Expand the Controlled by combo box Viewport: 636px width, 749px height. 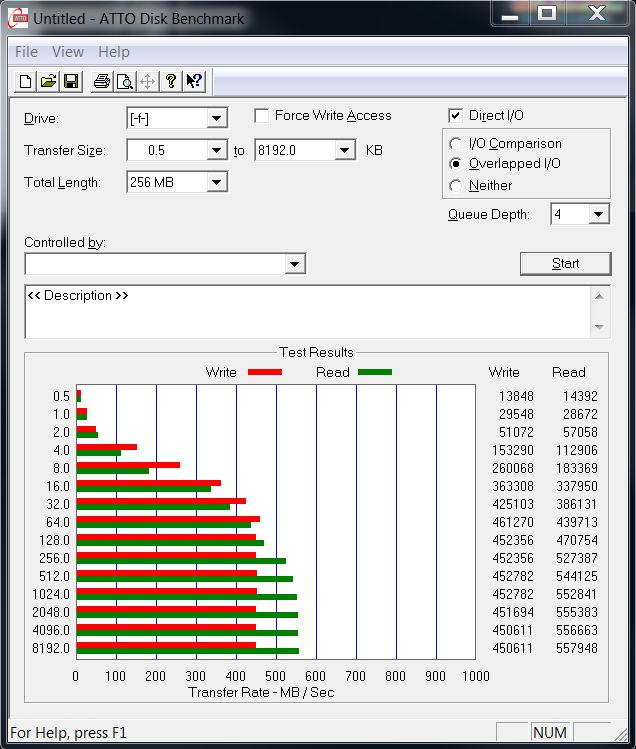coord(294,264)
